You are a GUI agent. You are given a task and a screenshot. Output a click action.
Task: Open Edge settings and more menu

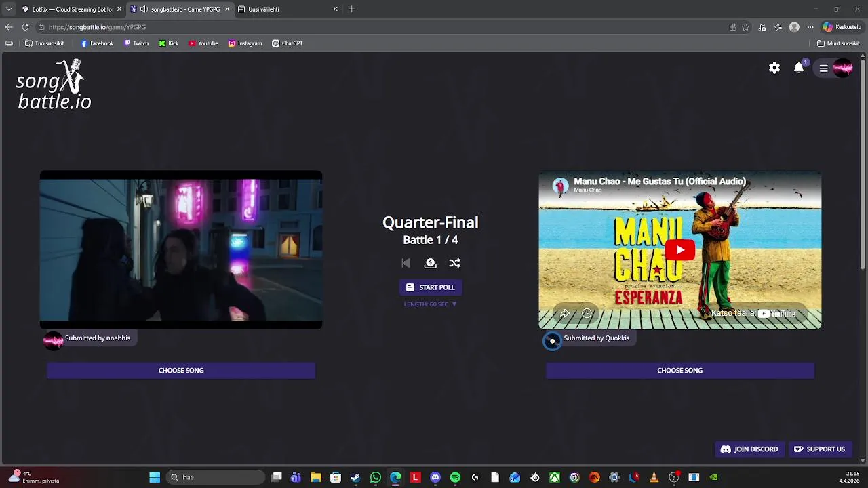(x=810, y=27)
